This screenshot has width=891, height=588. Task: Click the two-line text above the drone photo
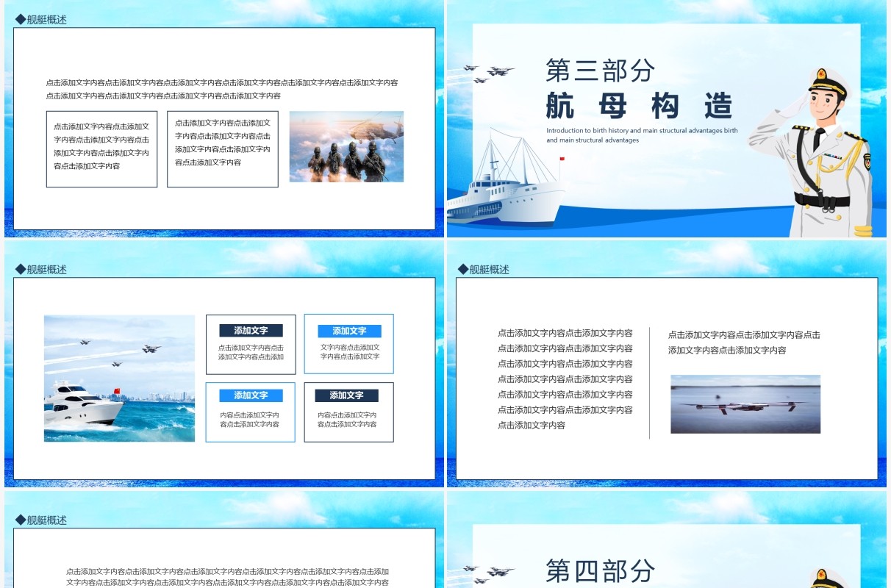pos(744,343)
